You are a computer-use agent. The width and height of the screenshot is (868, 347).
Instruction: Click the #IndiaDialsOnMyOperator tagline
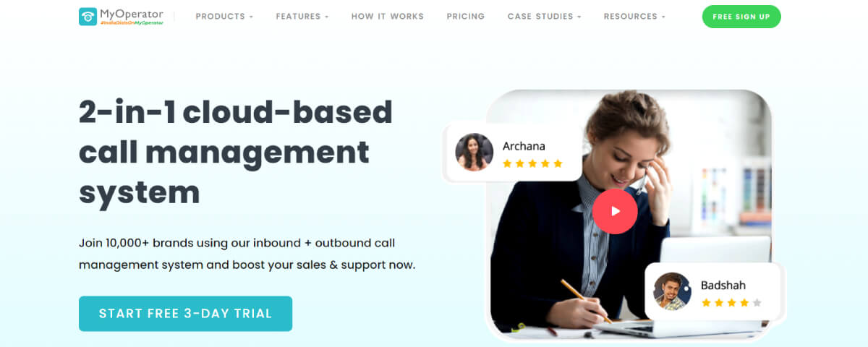point(132,23)
